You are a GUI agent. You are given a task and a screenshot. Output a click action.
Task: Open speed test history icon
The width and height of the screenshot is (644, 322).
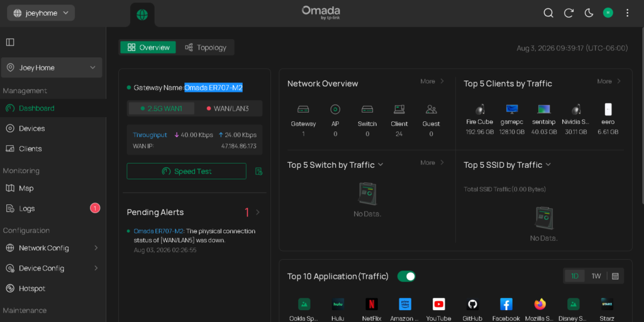point(258,171)
